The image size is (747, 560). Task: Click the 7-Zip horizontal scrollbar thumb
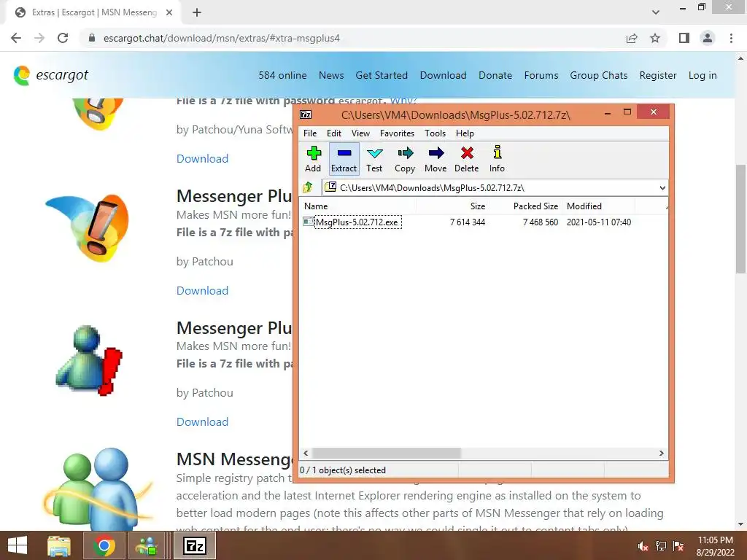[x=387, y=453]
